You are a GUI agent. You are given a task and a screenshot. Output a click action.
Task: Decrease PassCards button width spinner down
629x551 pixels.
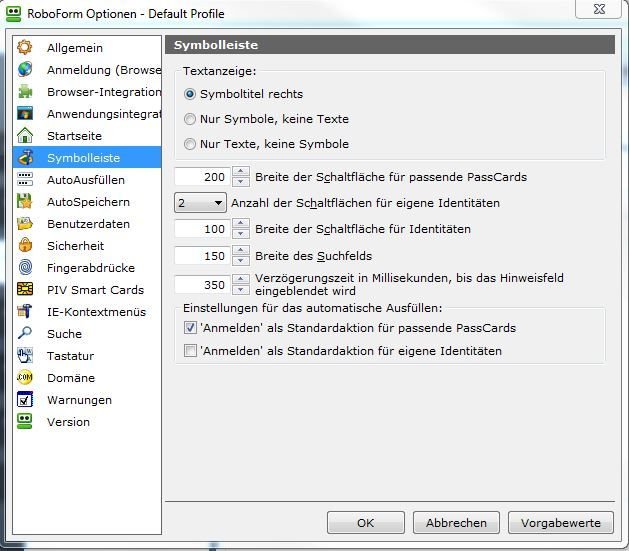[x=241, y=182]
